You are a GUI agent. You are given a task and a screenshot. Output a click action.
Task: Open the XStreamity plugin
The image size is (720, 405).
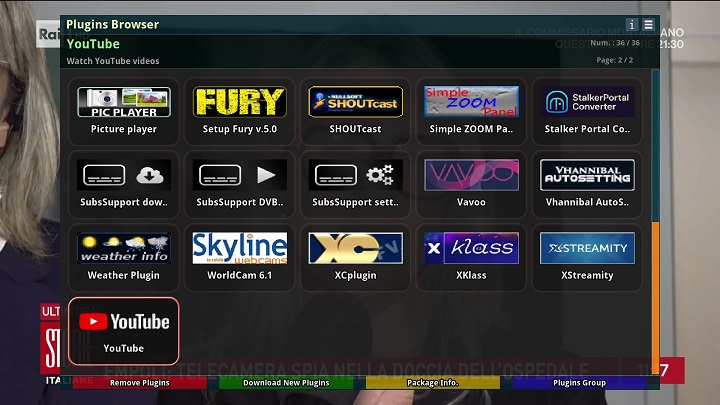click(587, 258)
